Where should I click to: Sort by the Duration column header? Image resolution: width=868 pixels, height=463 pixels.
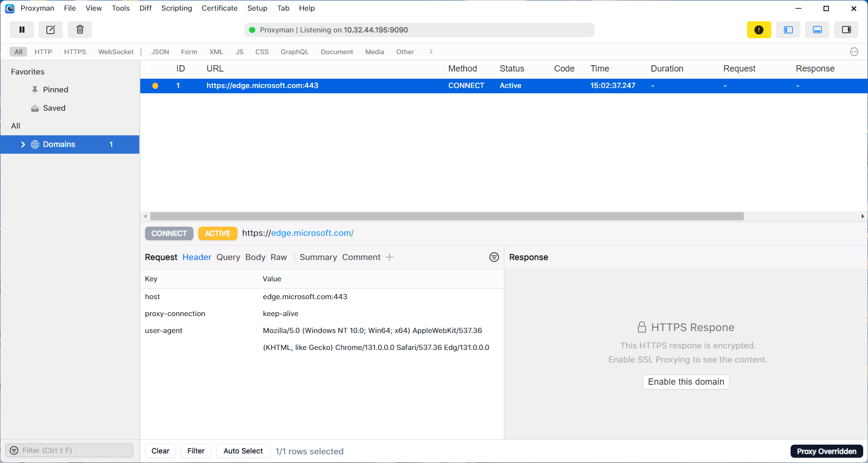point(667,69)
